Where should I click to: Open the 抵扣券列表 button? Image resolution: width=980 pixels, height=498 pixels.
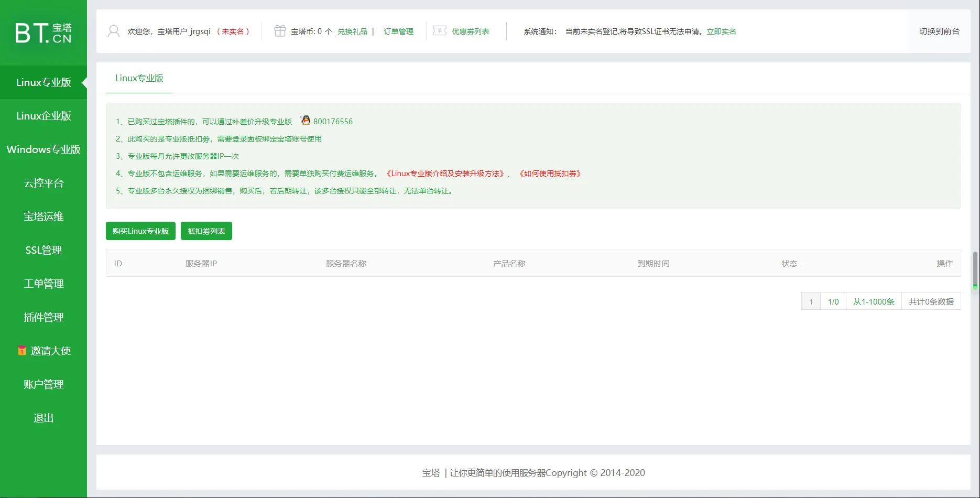click(x=206, y=231)
